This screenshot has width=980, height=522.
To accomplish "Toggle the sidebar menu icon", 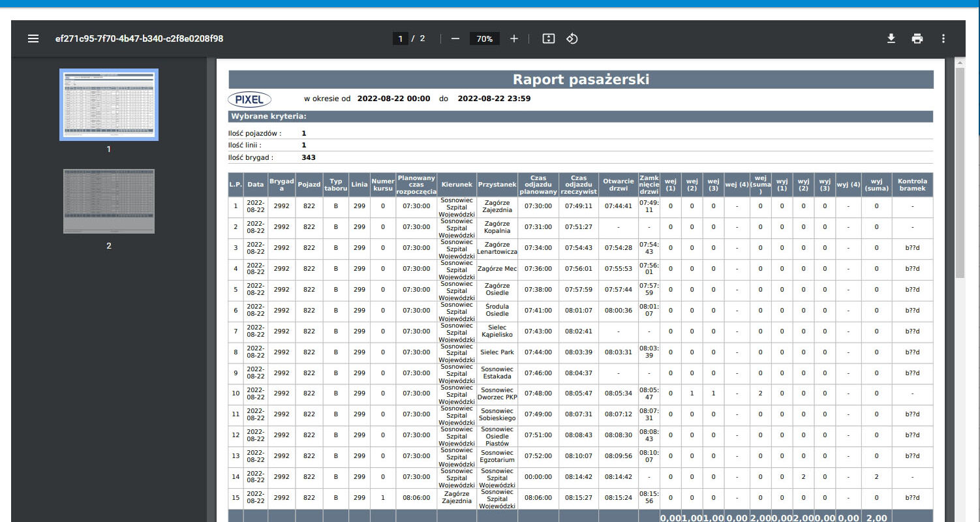I will [33, 38].
